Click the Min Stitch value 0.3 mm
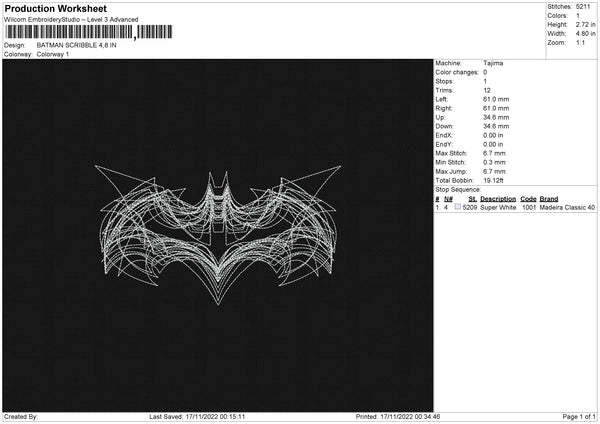The height and width of the screenshot is (424, 600). [494, 162]
